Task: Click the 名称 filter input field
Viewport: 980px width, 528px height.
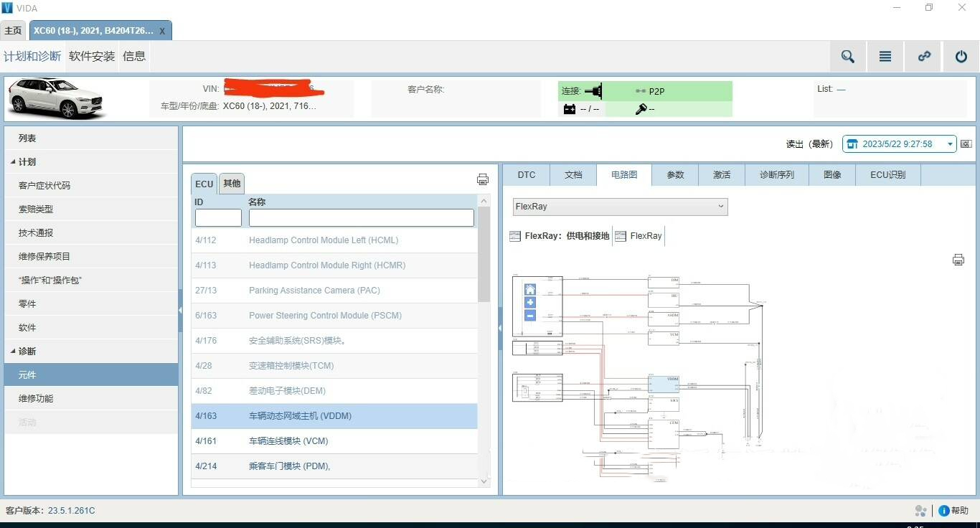Action: [362, 217]
